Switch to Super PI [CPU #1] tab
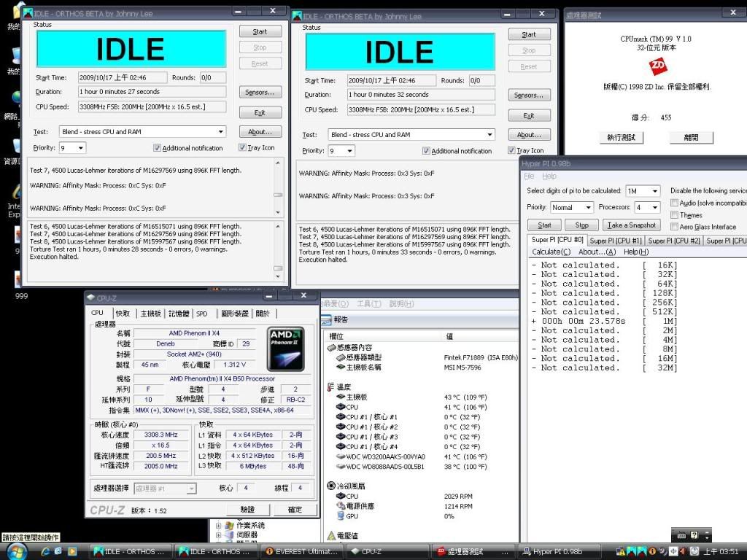The height and width of the screenshot is (560, 747). coord(616,241)
